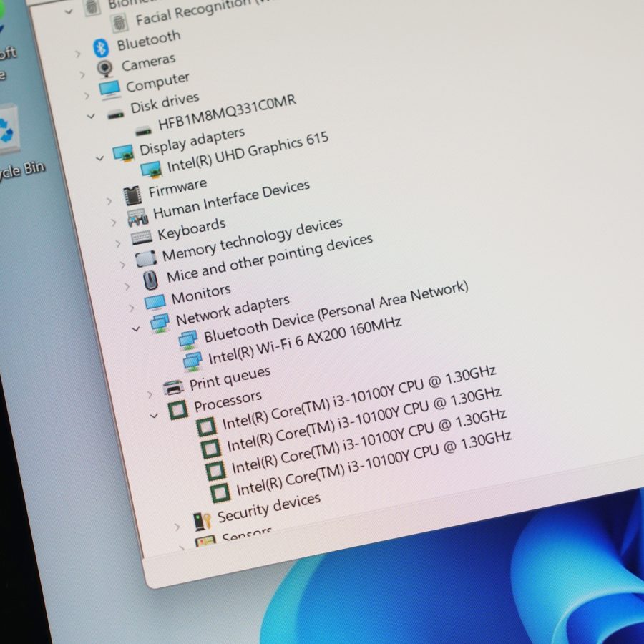The height and width of the screenshot is (644, 644).
Task: Click the Mice and pointing devices icon
Action: (x=151, y=280)
